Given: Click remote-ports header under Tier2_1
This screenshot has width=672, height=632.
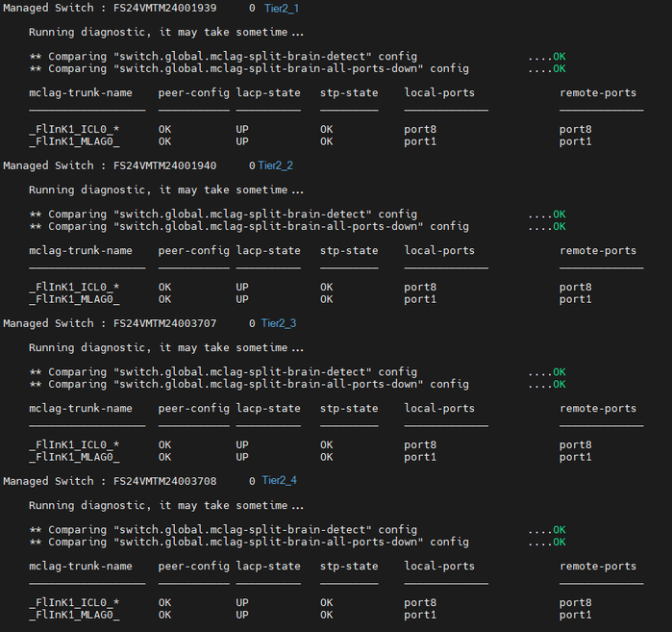Looking at the screenshot, I should pyautogui.click(x=598, y=93).
